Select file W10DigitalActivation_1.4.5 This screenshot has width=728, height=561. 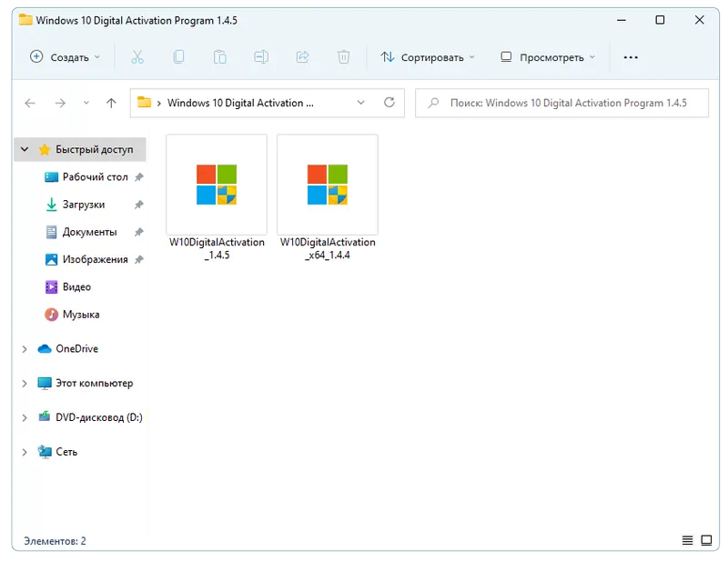click(x=217, y=198)
